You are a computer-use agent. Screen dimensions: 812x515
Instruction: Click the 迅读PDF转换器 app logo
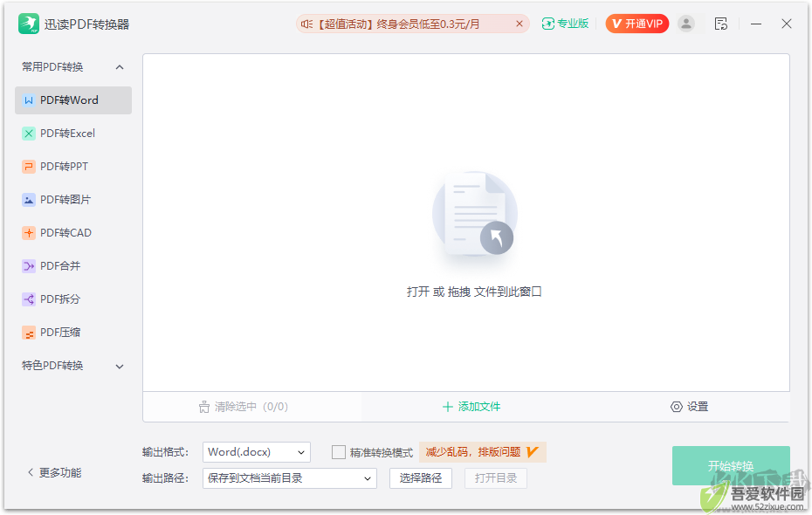click(x=29, y=24)
